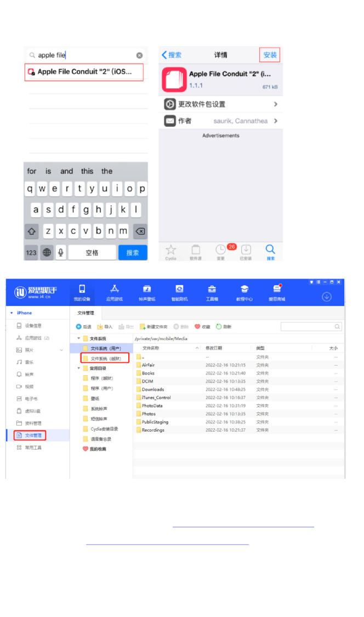This screenshot has height=617, width=364.
Task: Select 铃声壁纸 ringtones wallpaper tab
Action: point(147,293)
